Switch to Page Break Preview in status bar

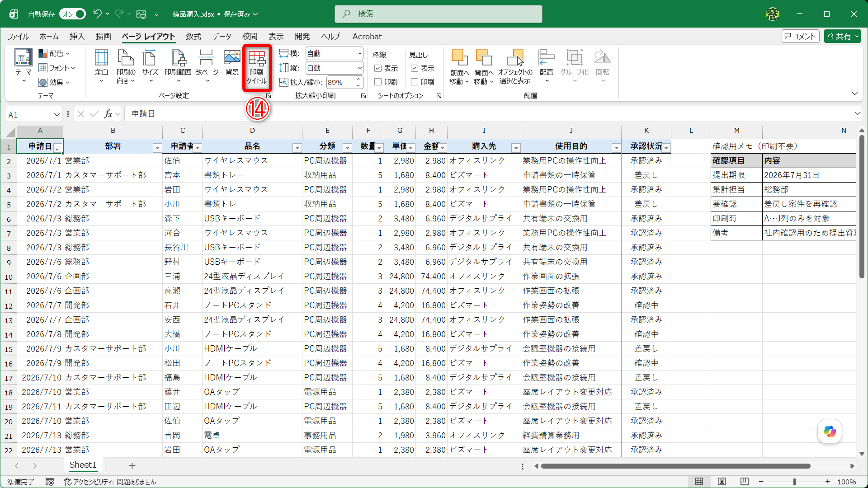(x=745, y=482)
